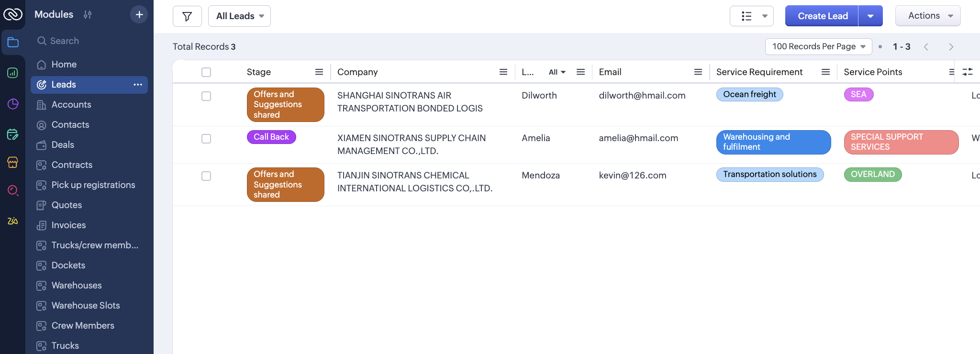Click the Ocean freight tag
This screenshot has width=980, height=354.
750,94
